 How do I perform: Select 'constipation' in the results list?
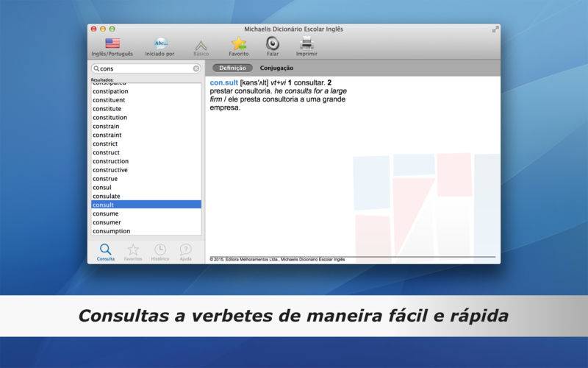[x=146, y=91]
